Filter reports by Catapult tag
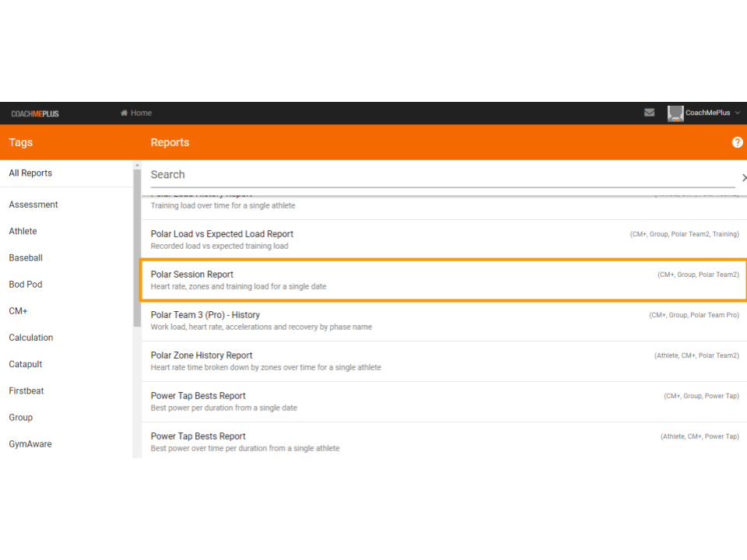Screen dimensions: 747x560 pyautogui.click(x=26, y=364)
